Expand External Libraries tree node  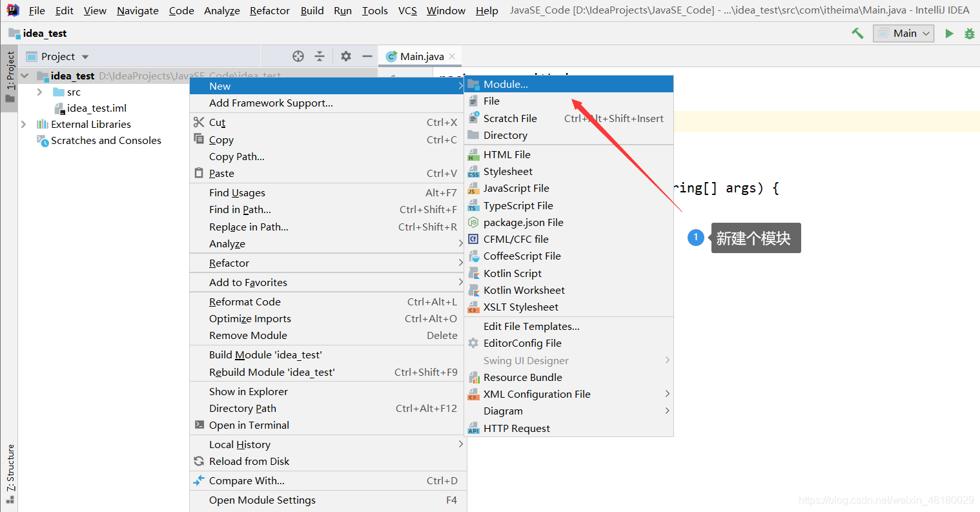24,124
